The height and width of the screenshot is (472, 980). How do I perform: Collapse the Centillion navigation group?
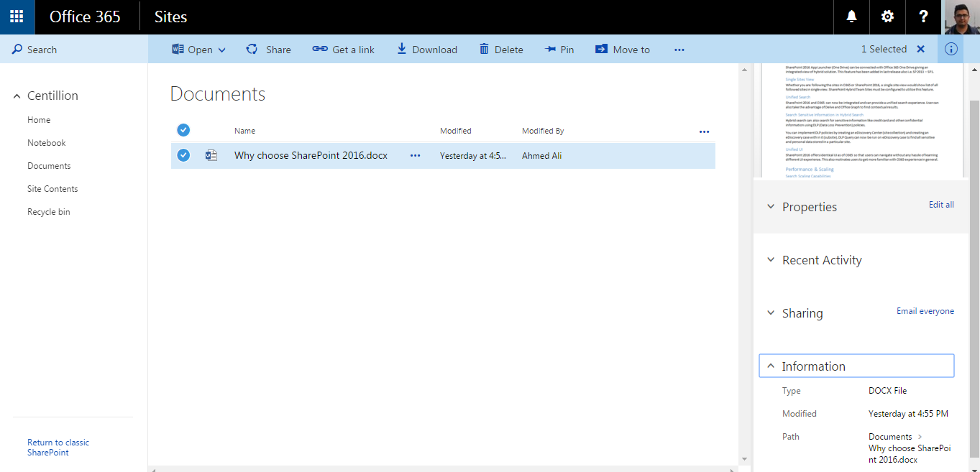tap(17, 96)
